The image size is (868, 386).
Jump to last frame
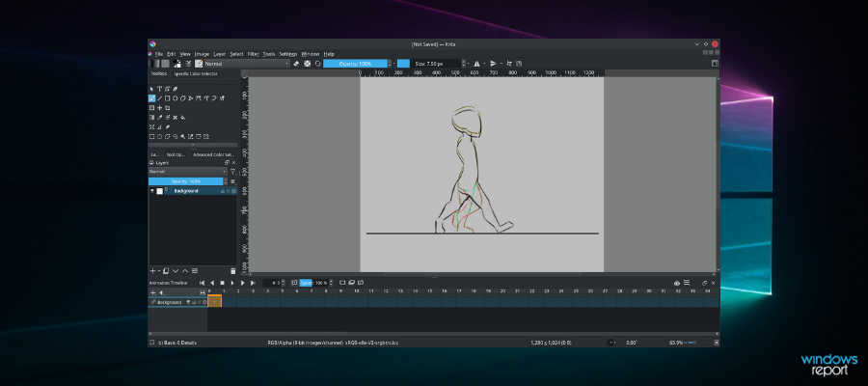click(253, 283)
